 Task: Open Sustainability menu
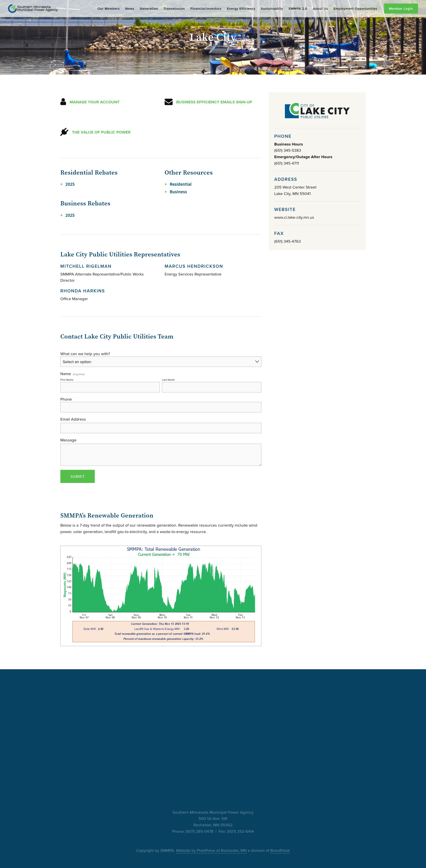272,9
